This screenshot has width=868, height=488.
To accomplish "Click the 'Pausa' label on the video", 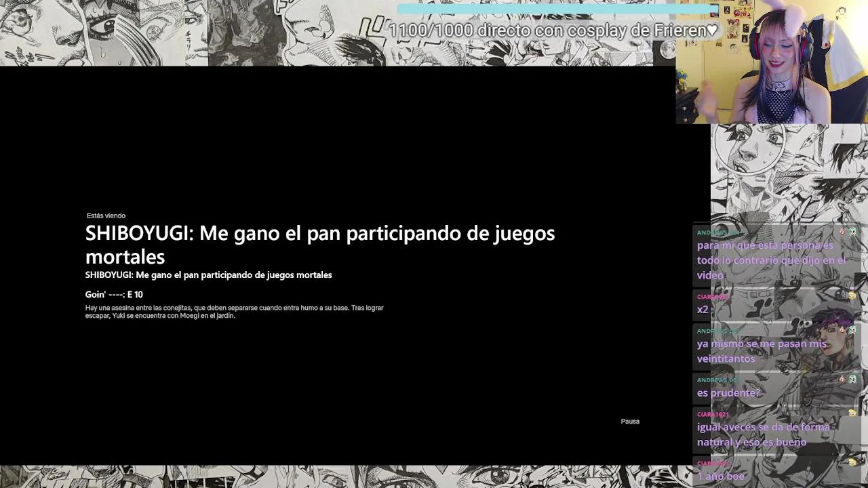I will coord(630,422).
